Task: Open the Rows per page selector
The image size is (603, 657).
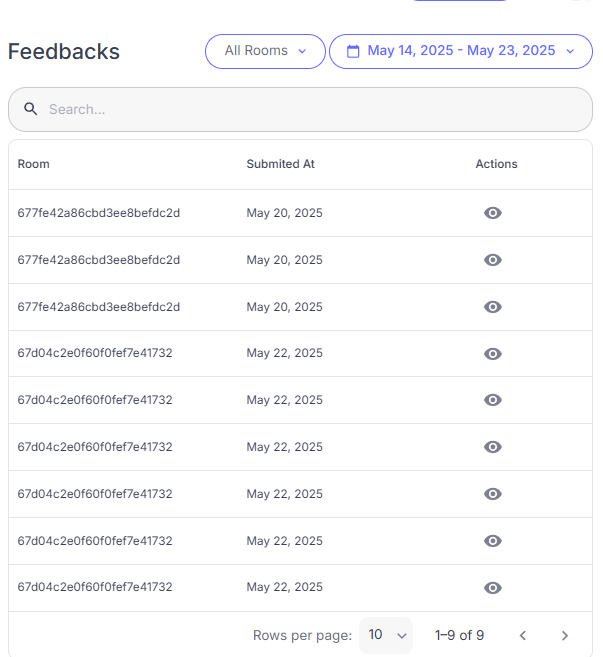Action: pos(385,635)
